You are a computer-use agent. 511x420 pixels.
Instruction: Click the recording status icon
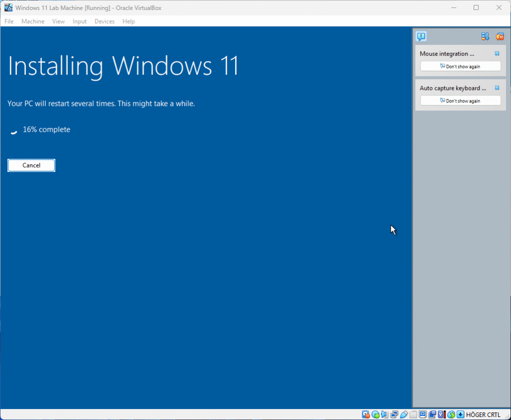coord(433,415)
